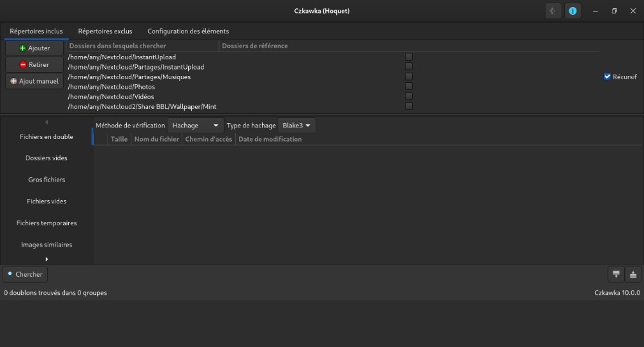This screenshot has height=347, width=644.
Task: Click the Chercher search icon
Action: coord(10,274)
